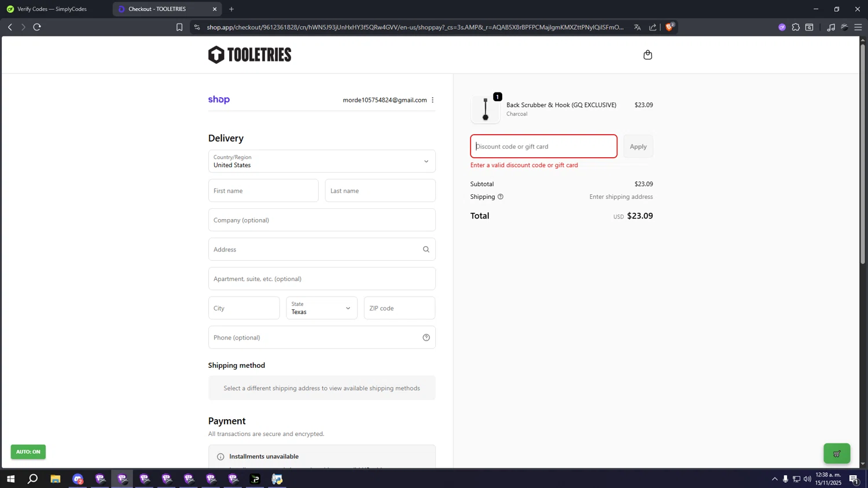Click the share page icon
This screenshot has height=488, width=868.
(x=653, y=27)
